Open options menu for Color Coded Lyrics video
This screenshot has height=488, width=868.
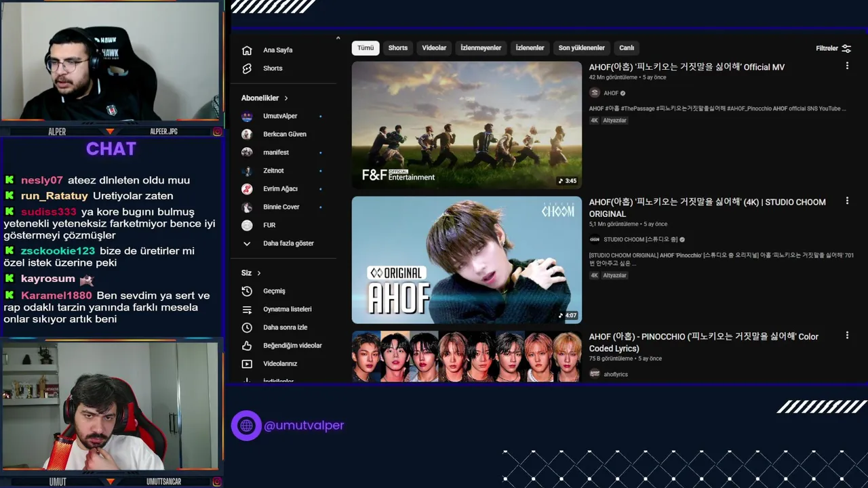click(x=847, y=335)
